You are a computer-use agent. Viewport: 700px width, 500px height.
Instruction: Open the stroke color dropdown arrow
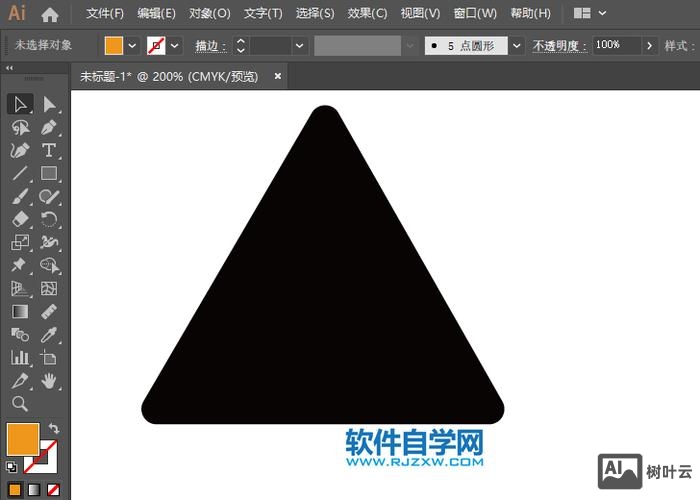(x=175, y=46)
